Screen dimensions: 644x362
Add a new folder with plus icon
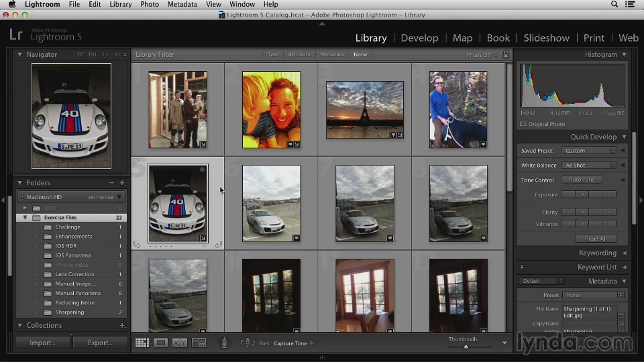(x=122, y=182)
